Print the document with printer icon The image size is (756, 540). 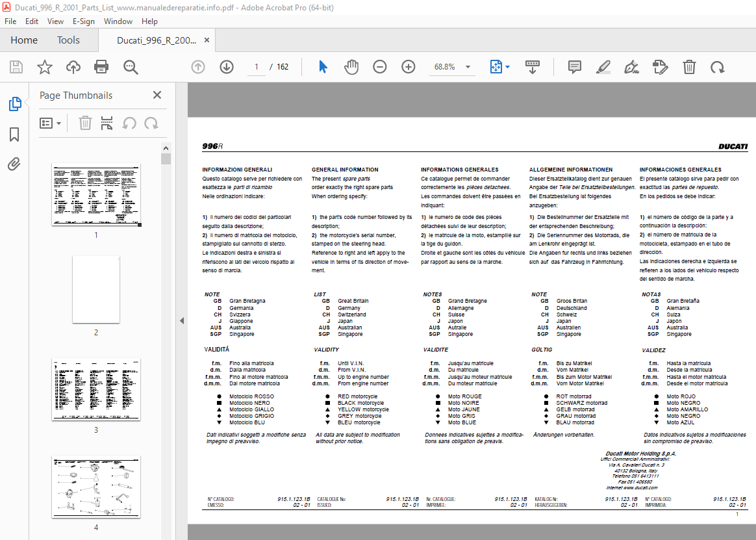[101, 66]
